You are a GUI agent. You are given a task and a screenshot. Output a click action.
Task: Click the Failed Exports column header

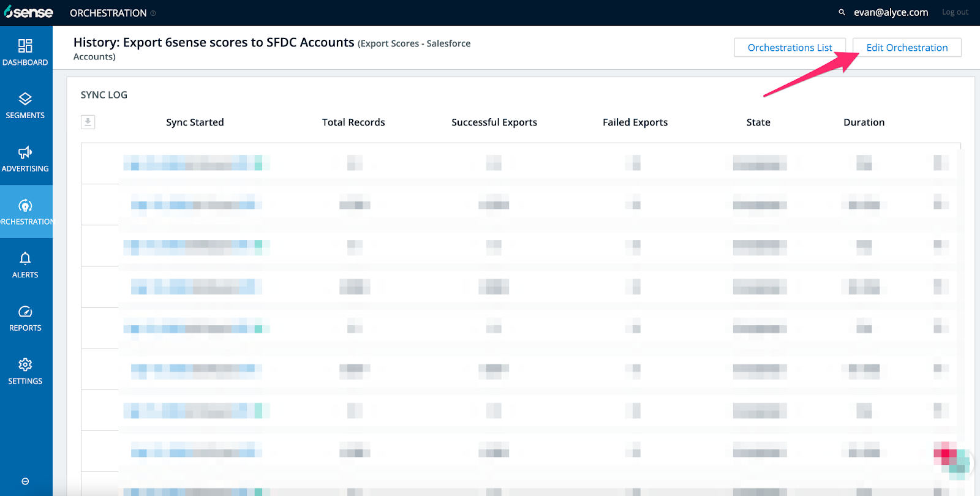click(635, 122)
